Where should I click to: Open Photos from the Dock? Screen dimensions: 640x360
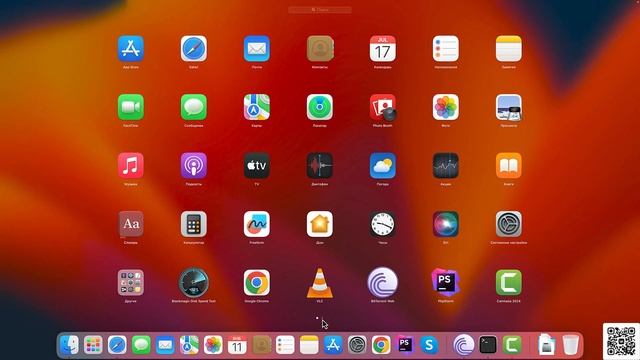[213, 345]
